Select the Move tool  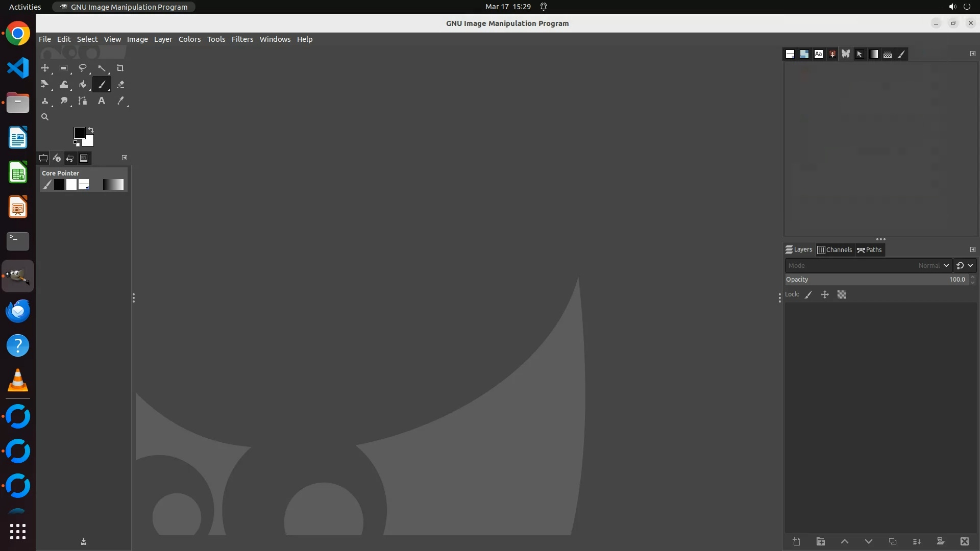45,68
